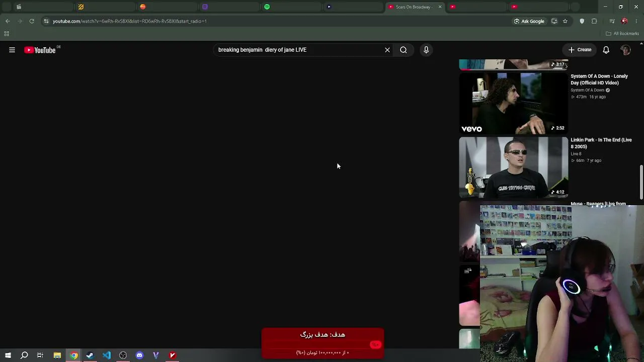Click the YouTube page scrollbar thumb

point(641,183)
